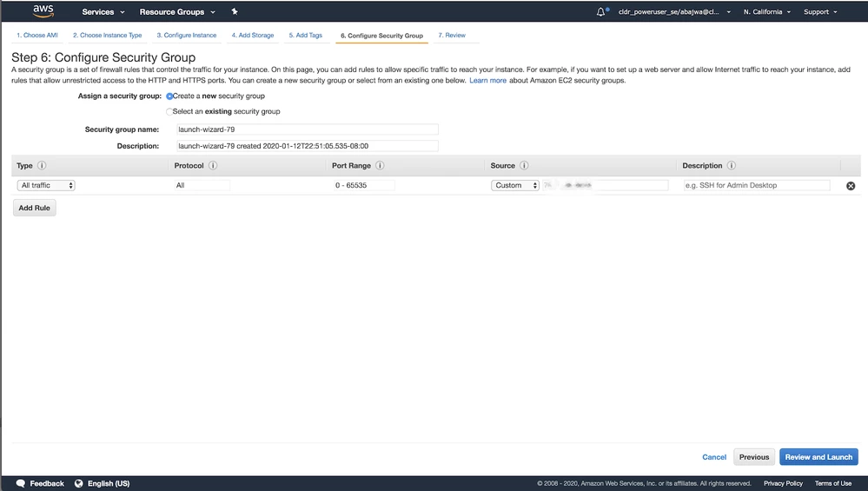Viewport: 868px width, 491px height.
Task: Open the Terms of Use link
Action: pyautogui.click(x=833, y=483)
